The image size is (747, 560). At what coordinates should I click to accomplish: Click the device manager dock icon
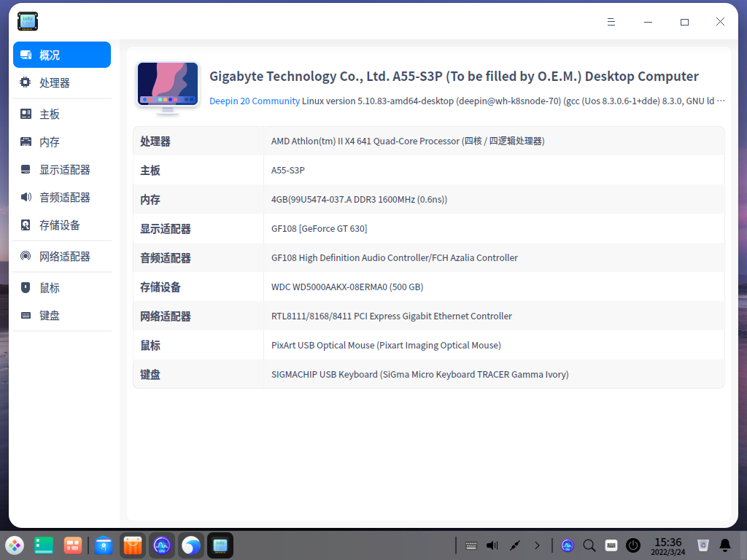(x=220, y=545)
